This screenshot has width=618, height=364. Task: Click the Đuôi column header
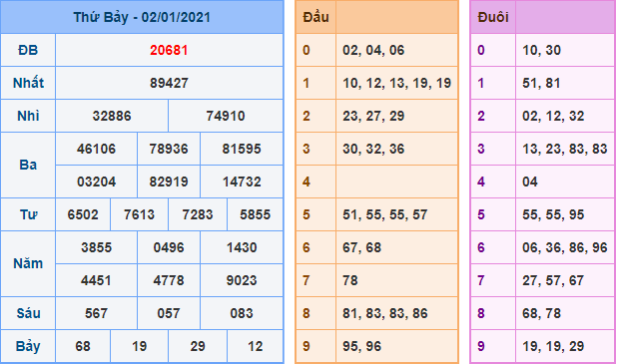click(493, 17)
